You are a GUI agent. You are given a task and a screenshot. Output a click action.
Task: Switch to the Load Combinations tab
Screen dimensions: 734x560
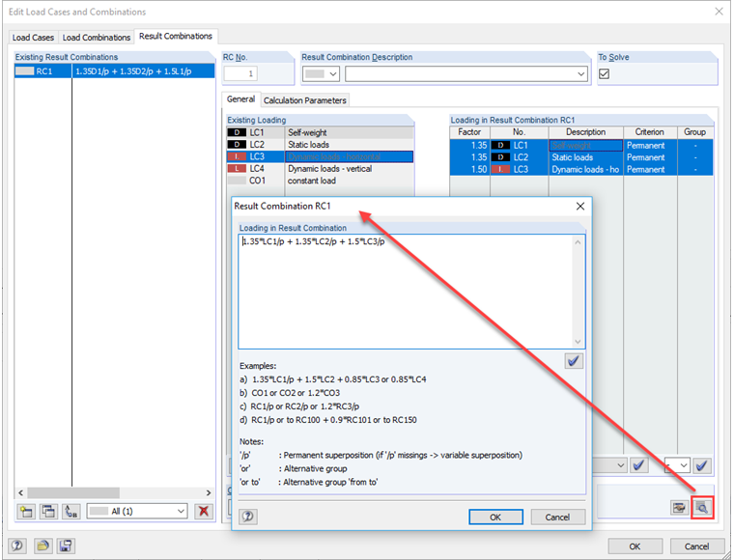(x=97, y=38)
